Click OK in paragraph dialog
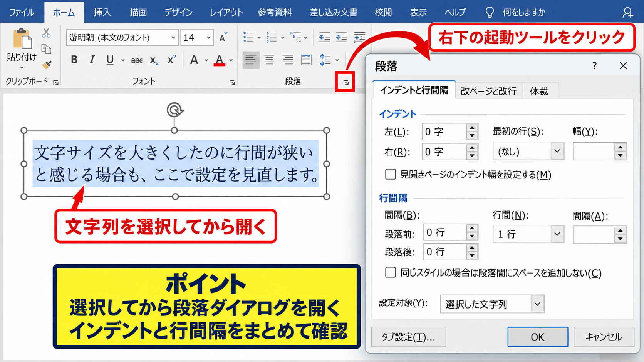This screenshot has width=644, height=362. pos(538,337)
